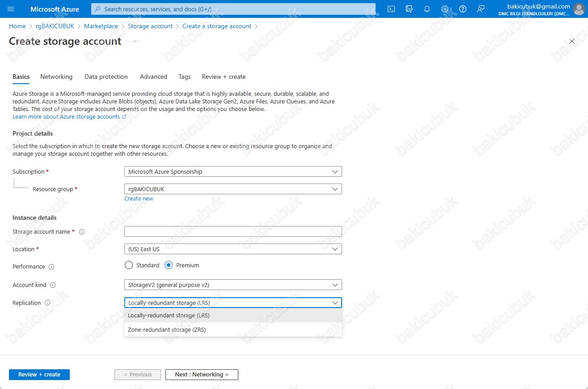Go to Storage account breadcrumb
The image size is (588, 389).
click(x=150, y=26)
